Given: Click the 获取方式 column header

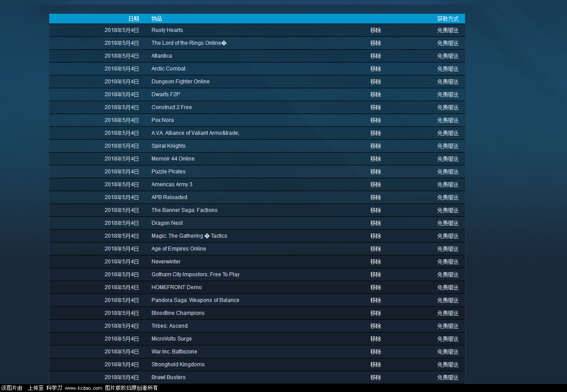Looking at the screenshot, I should [x=448, y=19].
